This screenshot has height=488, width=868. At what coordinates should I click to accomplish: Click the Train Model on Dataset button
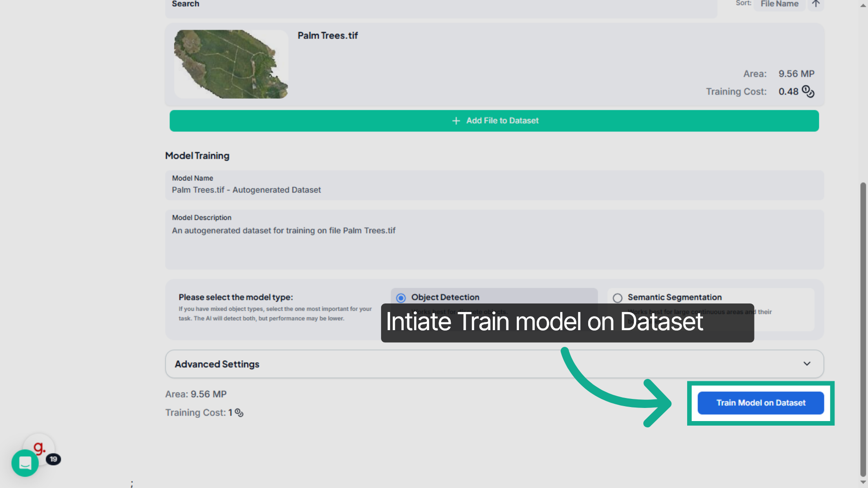[x=760, y=403]
